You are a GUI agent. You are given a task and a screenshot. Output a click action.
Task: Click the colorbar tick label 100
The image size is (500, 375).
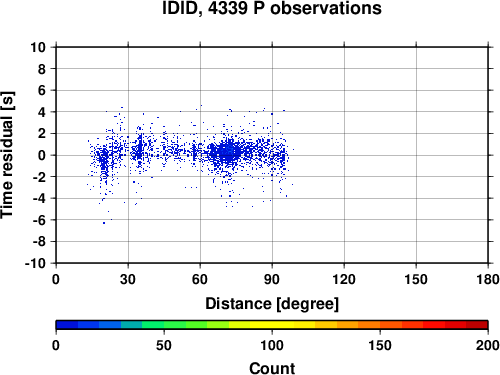[272, 345]
